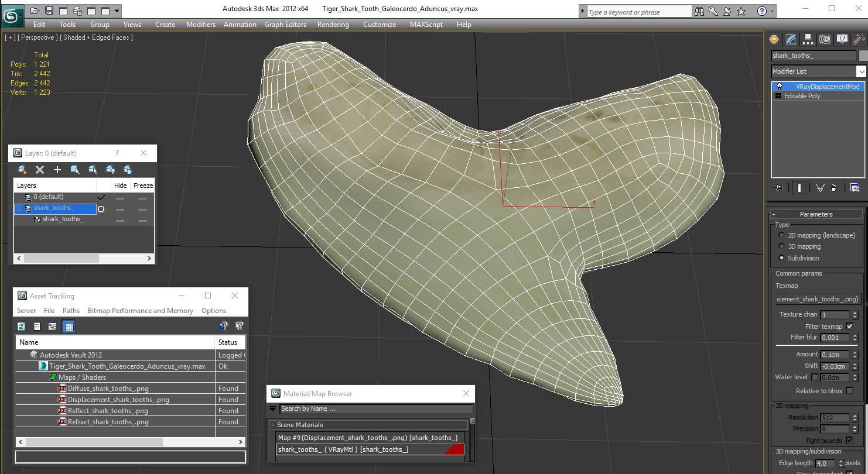Click Delete Layer X icon
868x474 pixels.
(40, 170)
